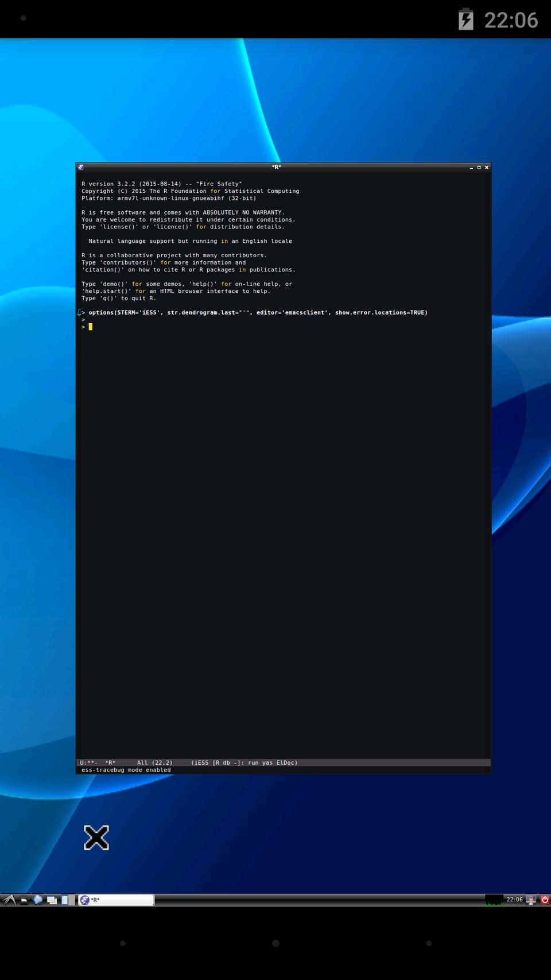Click the taskbar clock showing 22:06
551x980 pixels.
click(514, 899)
